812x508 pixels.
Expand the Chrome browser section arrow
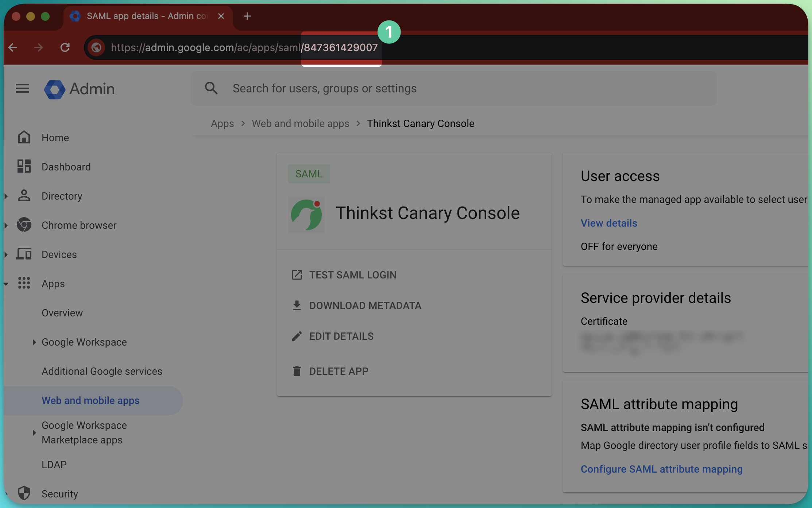pos(6,225)
